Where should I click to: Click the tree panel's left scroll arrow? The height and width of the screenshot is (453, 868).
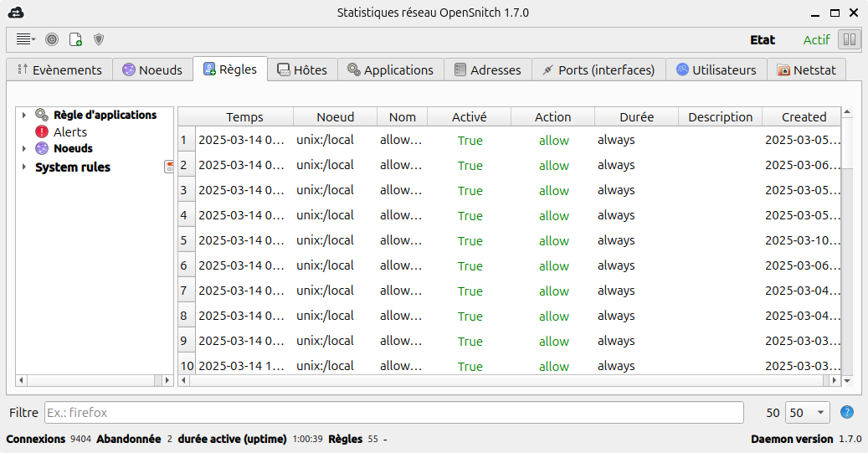(22, 380)
